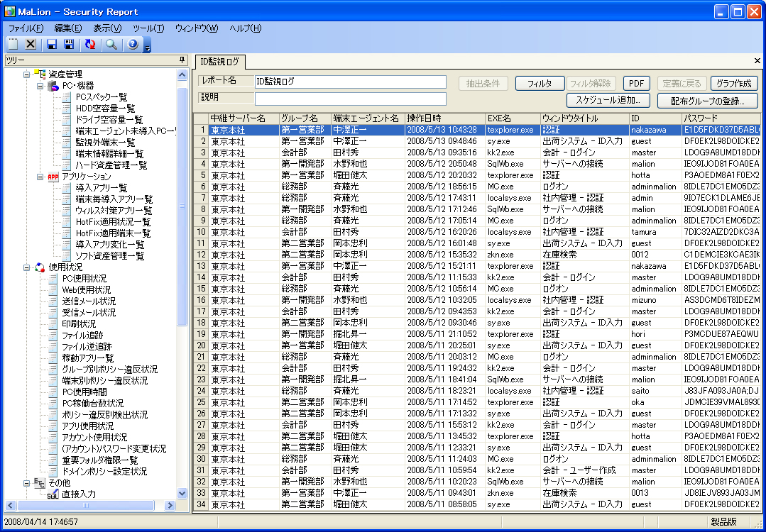Click the save floppy disk icon

[x=52, y=45]
